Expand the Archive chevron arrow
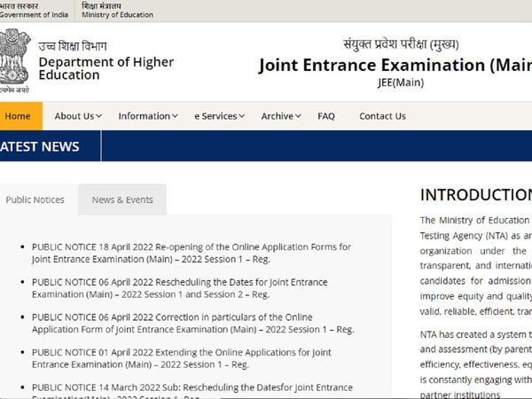This screenshot has height=399, width=532. pos(298,116)
